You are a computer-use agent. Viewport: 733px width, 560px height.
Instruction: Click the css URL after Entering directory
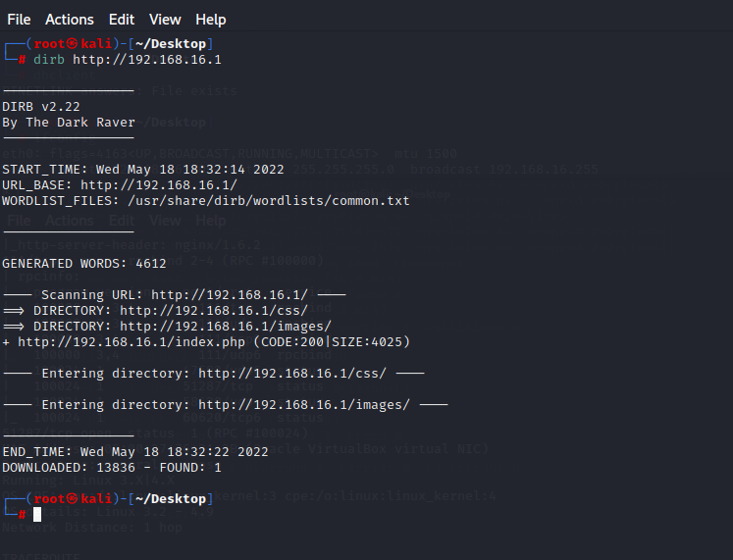(x=292, y=374)
